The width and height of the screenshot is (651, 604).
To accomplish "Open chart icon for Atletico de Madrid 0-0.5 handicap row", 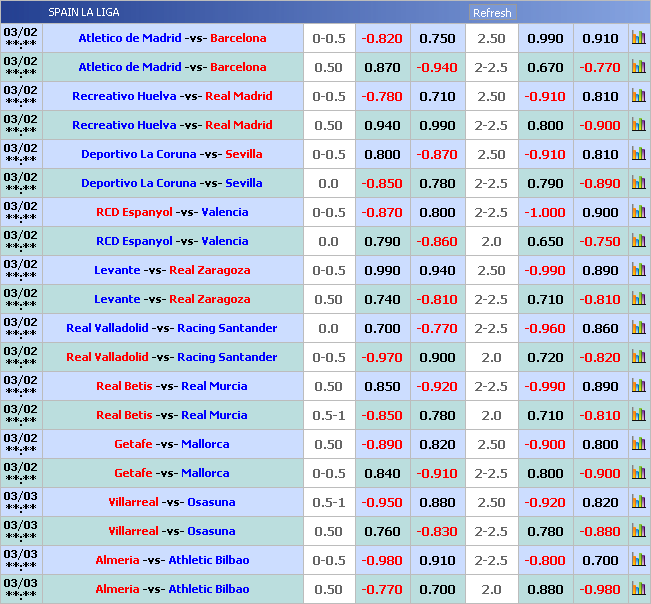I will [638, 38].
